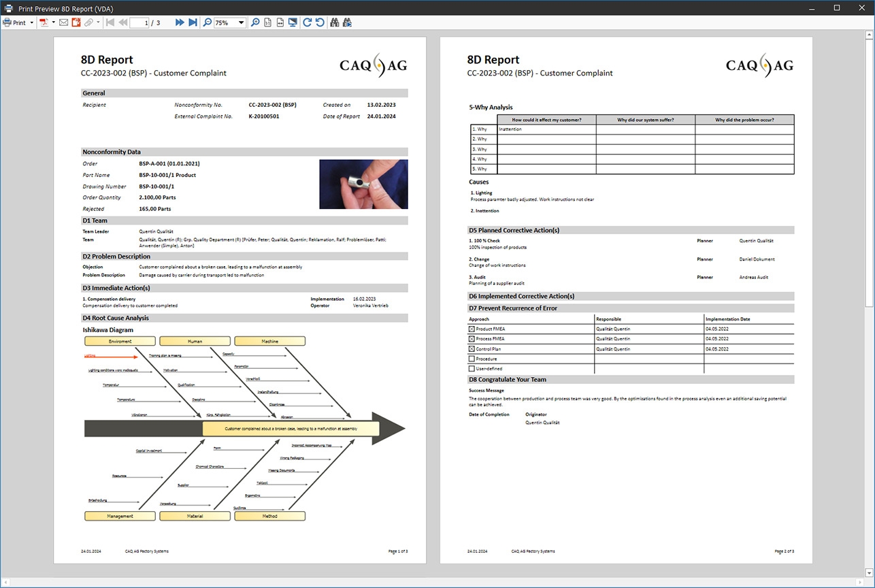Open the 75% zoom level dropdown

[230, 22]
